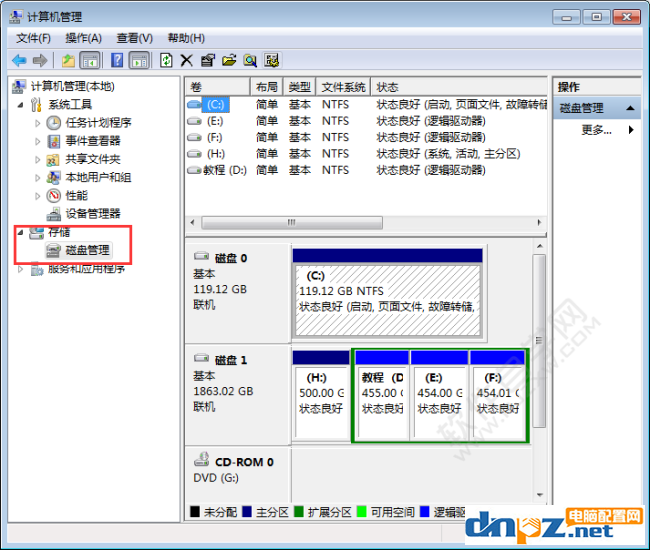This screenshot has height=550, width=650.
Task: Sort by the 类型 column header
Action: click(299, 87)
